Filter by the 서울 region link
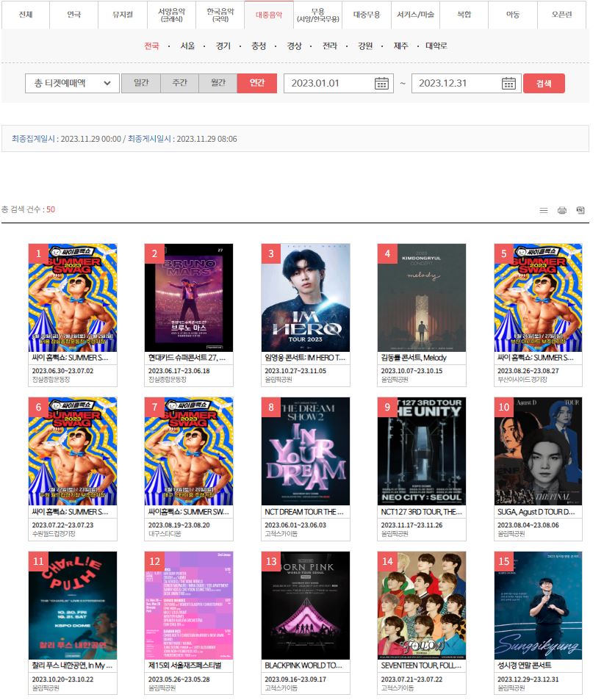 (x=187, y=46)
